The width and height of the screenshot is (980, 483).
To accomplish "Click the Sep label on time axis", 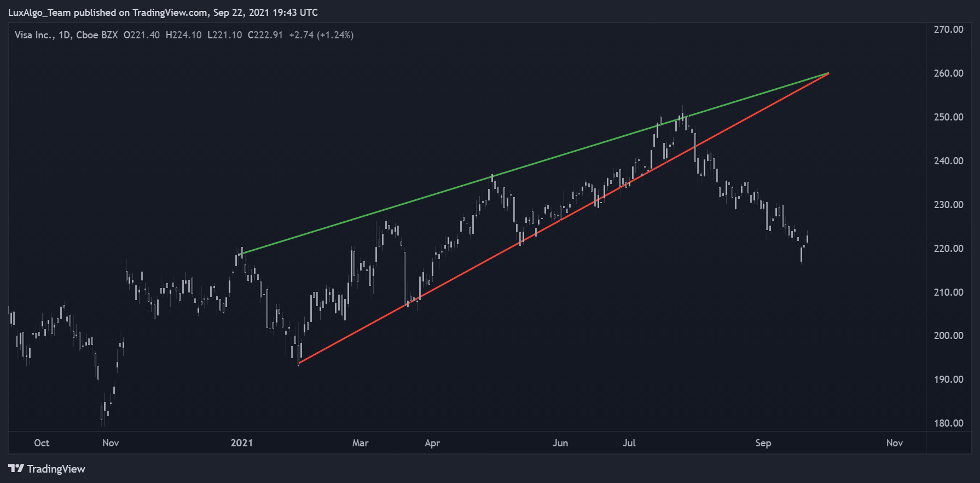I will tap(763, 443).
